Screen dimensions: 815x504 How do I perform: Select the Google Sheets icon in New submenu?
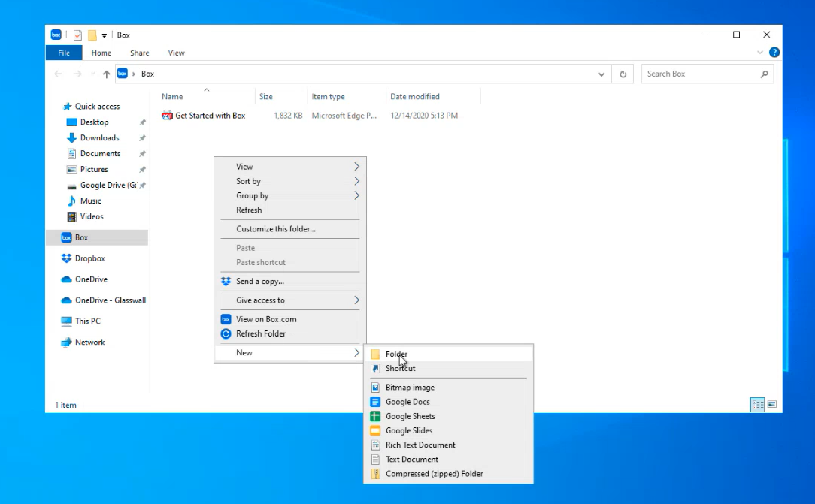[375, 416]
